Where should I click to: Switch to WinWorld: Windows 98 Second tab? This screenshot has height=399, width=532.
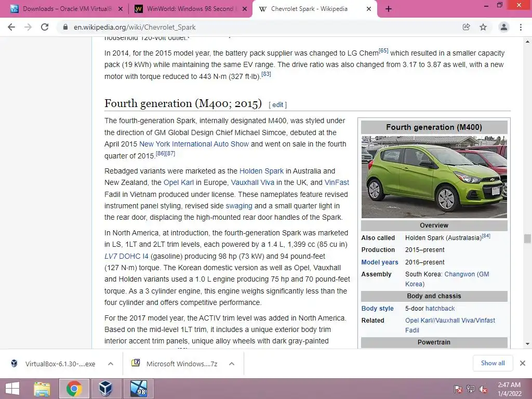point(190,9)
